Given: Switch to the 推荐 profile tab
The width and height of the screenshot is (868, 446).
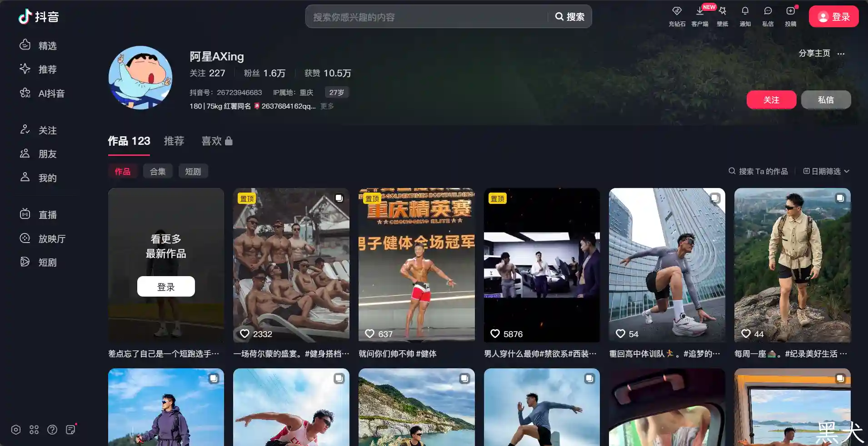Looking at the screenshot, I should point(174,141).
